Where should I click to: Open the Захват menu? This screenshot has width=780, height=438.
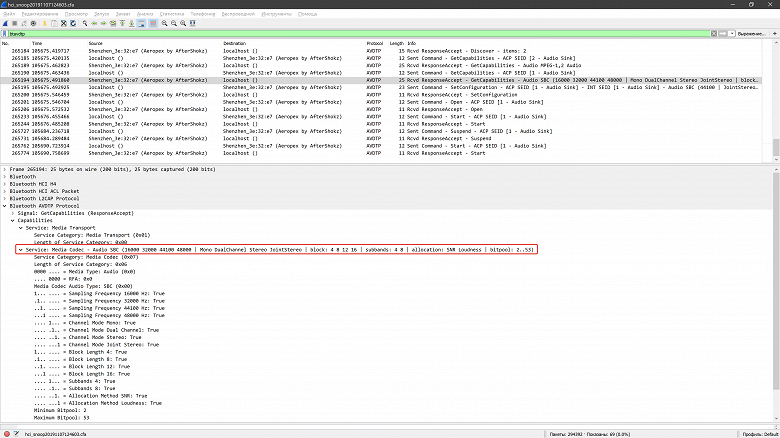pyautogui.click(x=123, y=14)
